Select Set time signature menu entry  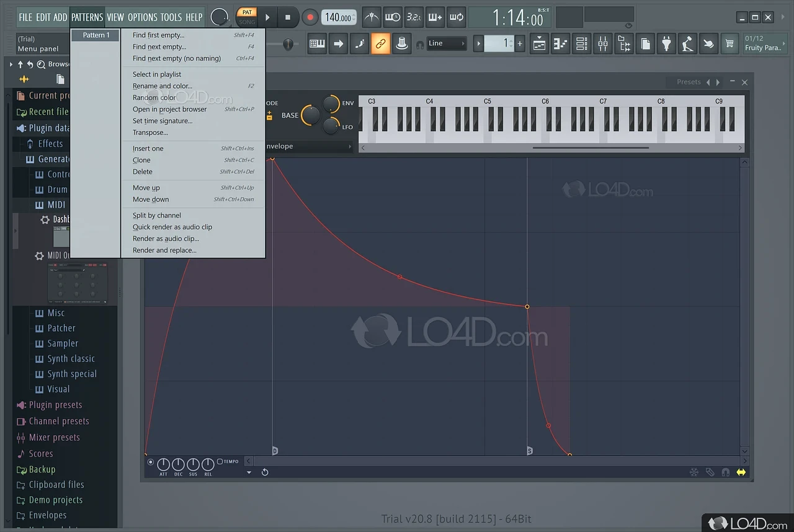click(x=193, y=121)
